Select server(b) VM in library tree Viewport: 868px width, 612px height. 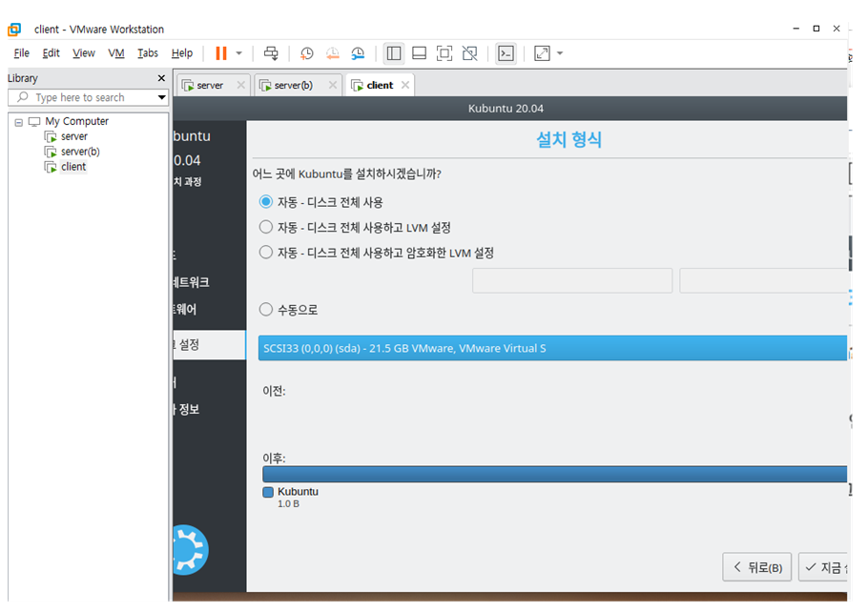80,151
